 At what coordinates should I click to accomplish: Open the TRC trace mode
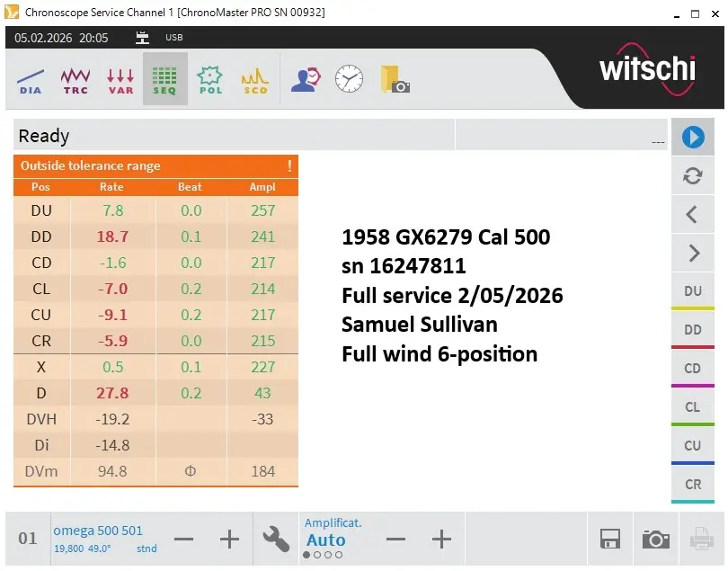click(x=75, y=78)
